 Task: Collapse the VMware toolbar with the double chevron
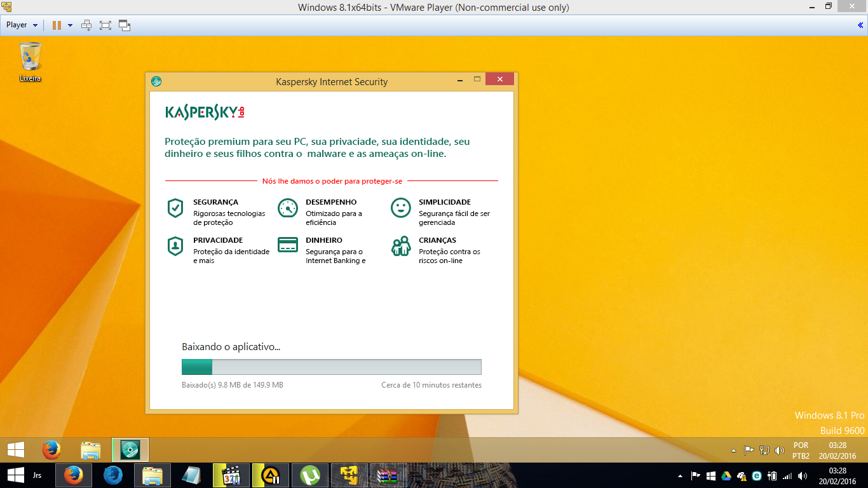click(x=860, y=25)
